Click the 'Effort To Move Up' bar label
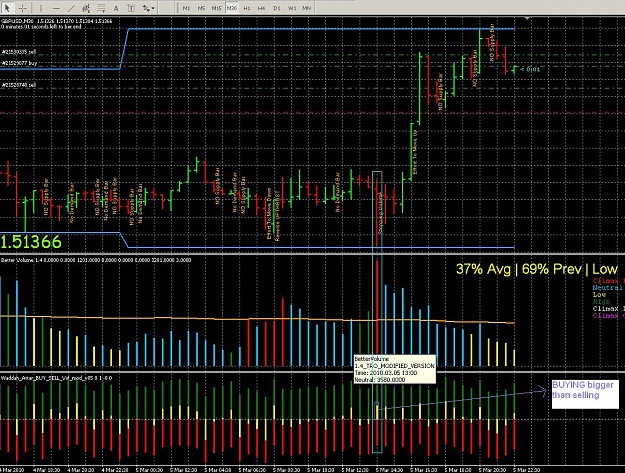This screenshot has width=625, height=473. [x=415, y=152]
